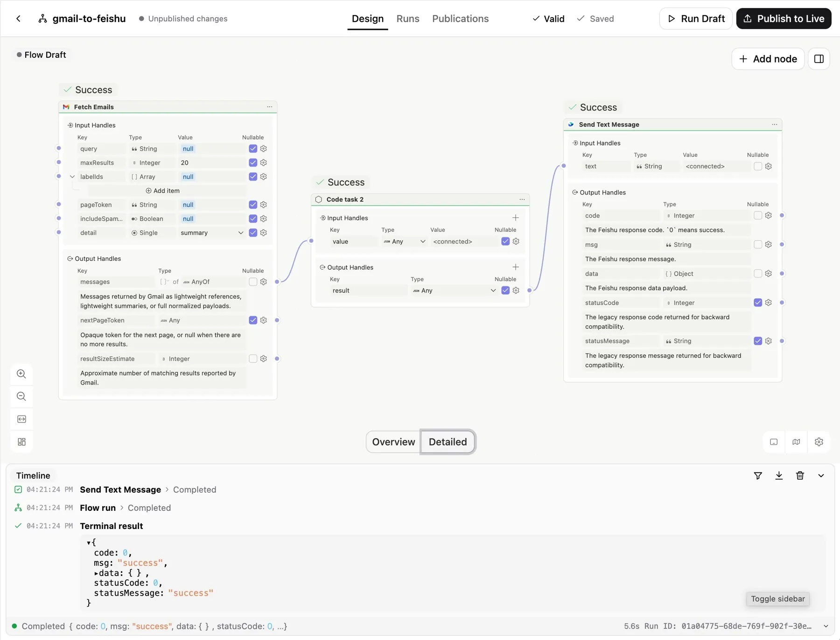Viewport: 840px width, 640px height.
Task: Click the Add node button
Action: [x=768, y=59]
